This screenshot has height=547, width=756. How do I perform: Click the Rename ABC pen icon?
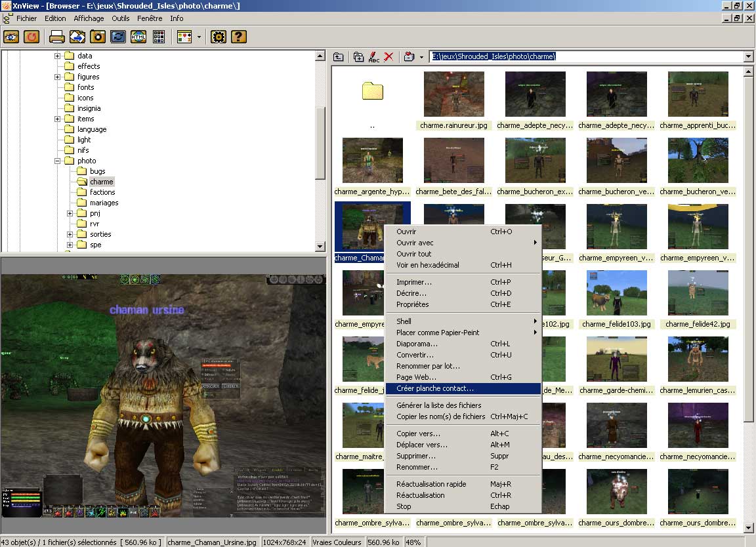coord(373,57)
